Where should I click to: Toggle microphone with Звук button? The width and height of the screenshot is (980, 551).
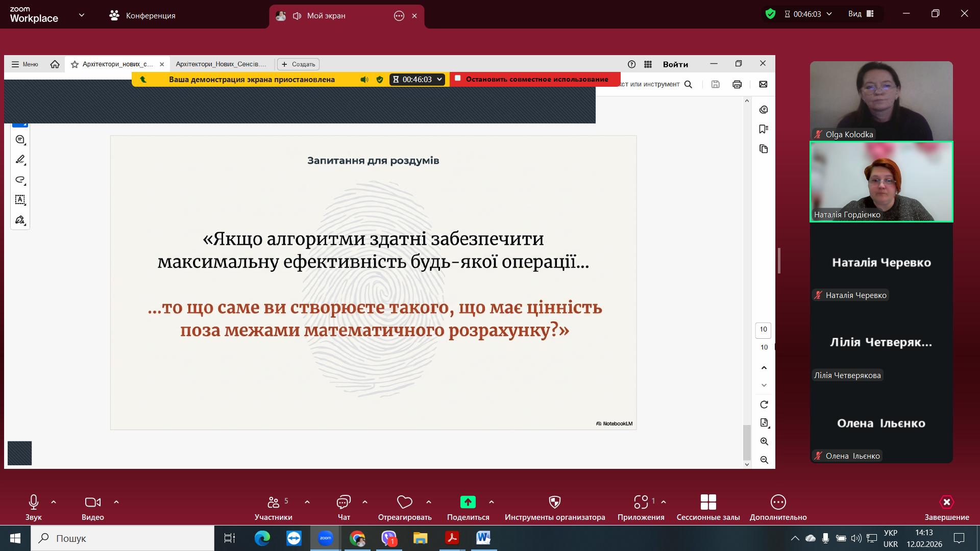point(34,508)
